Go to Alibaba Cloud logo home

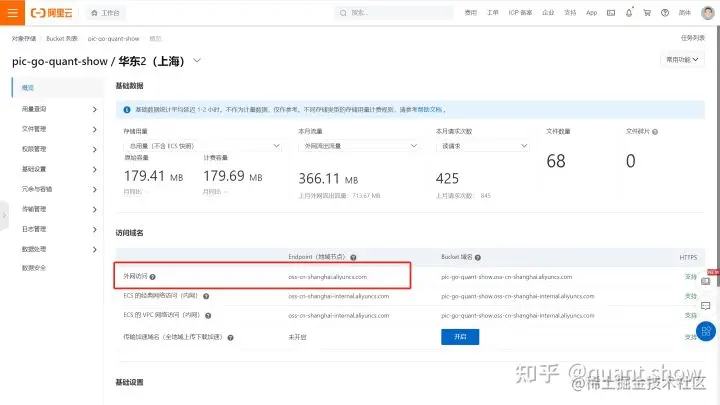(51, 13)
